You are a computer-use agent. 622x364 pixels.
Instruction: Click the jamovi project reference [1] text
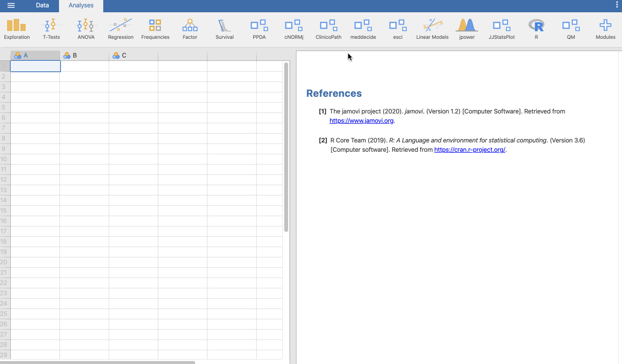pos(447,116)
